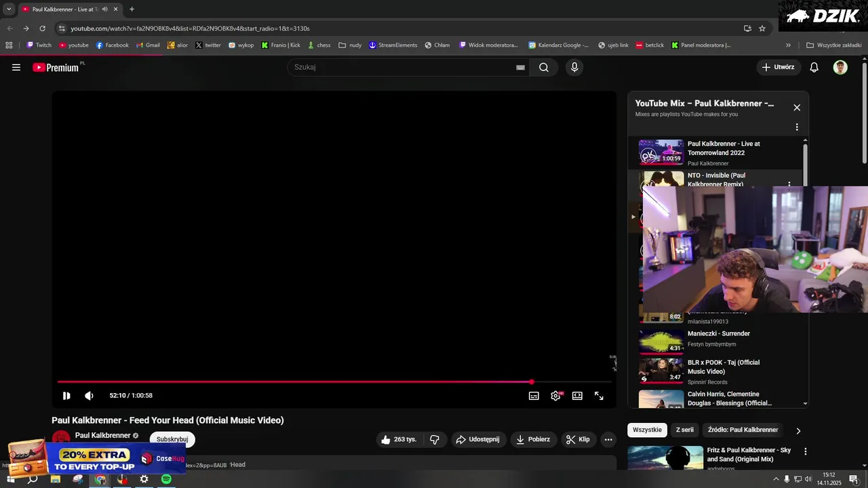Open more actions three-dot menu under video

[608, 439]
